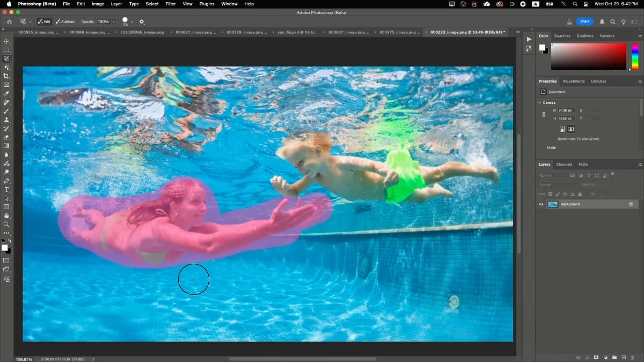This screenshot has height=362, width=644.
Task: Open the notifications bell icon
Action: tap(602, 21)
